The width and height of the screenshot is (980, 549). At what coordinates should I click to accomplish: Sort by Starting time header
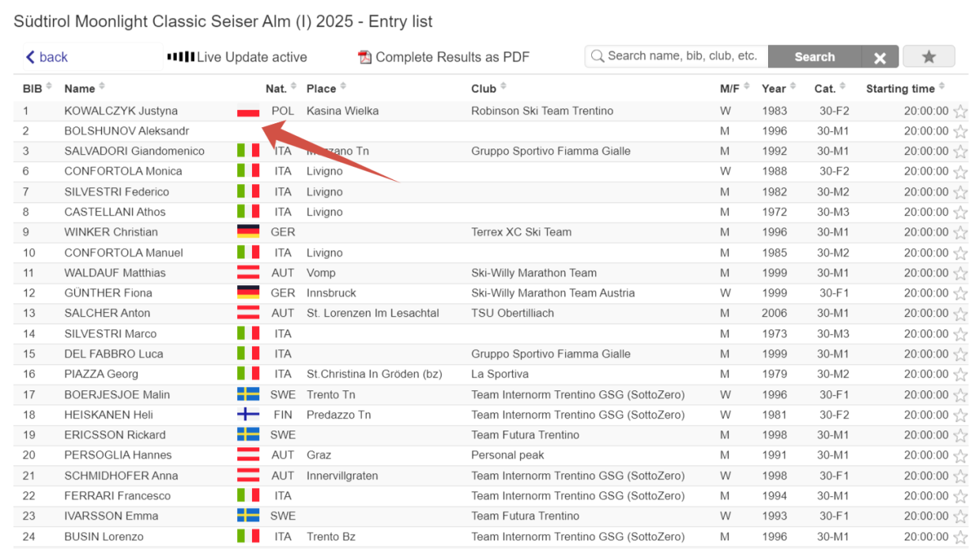click(905, 88)
